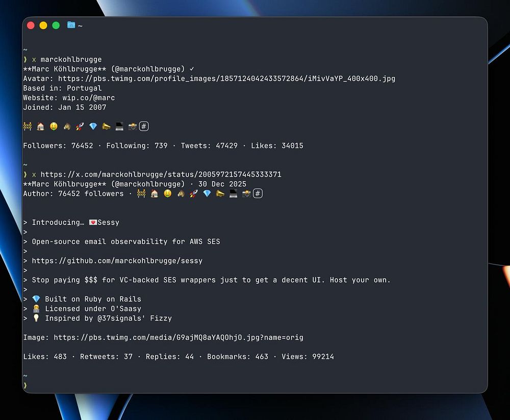
Task: Click 'Likes: 34015' value
Action: coord(277,145)
